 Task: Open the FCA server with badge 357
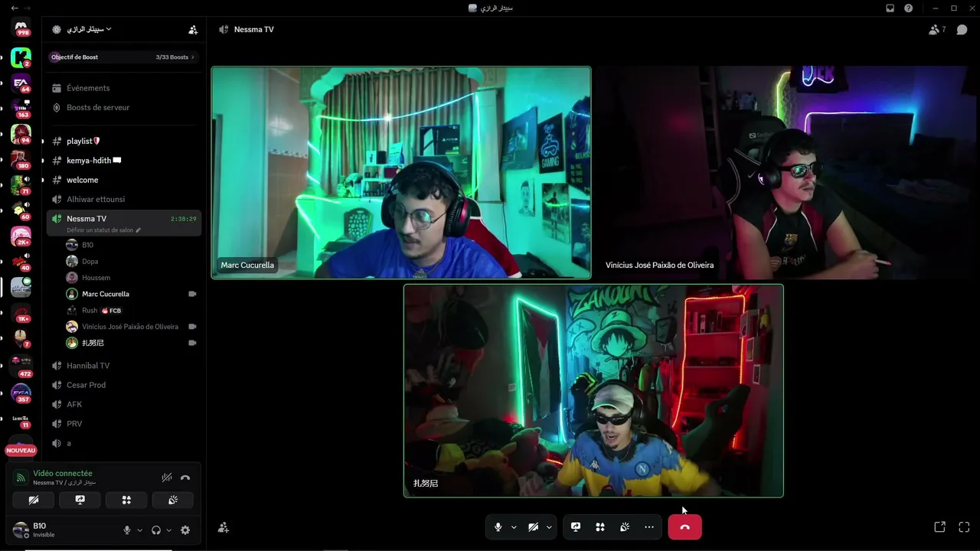21,393
